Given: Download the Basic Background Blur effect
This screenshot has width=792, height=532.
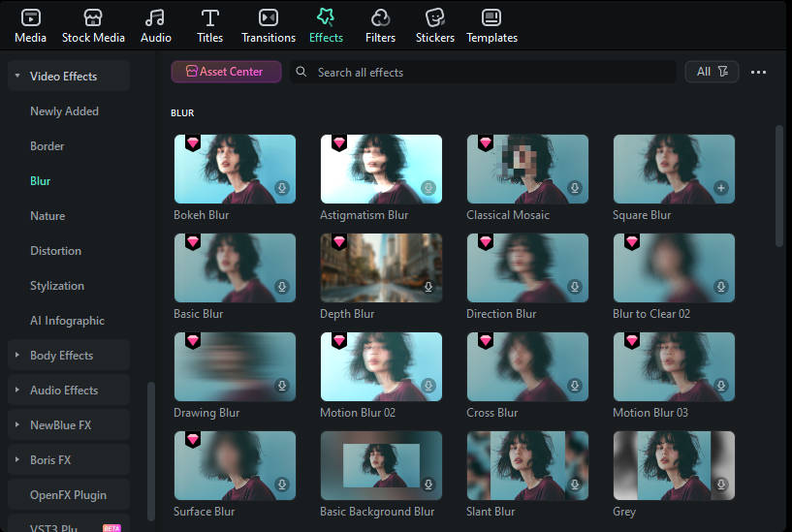Looking at the screenshot, I should coord(428,485).
